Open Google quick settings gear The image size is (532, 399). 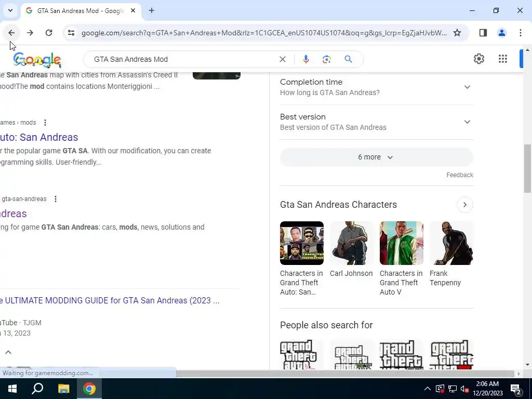(x=478, y=59)
